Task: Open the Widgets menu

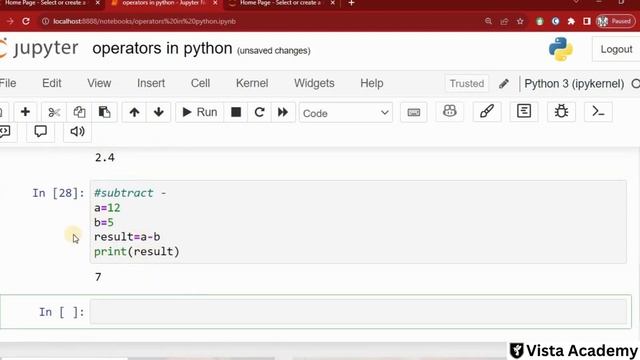Action: click(314, 83)
